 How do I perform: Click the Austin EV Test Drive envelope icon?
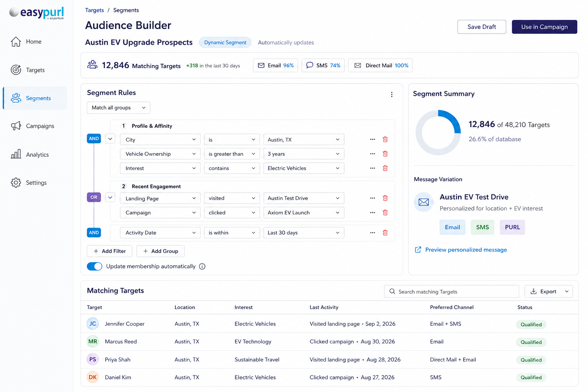[424, 202]
